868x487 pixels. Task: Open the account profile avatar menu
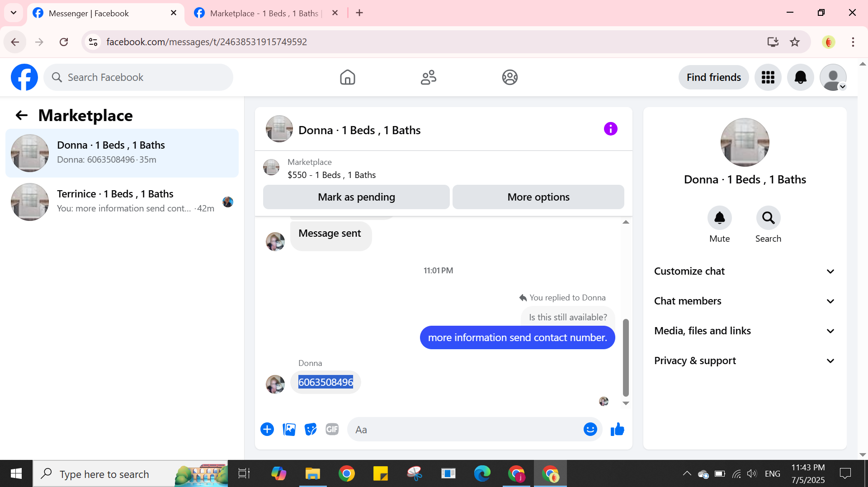tap(833, 77)
